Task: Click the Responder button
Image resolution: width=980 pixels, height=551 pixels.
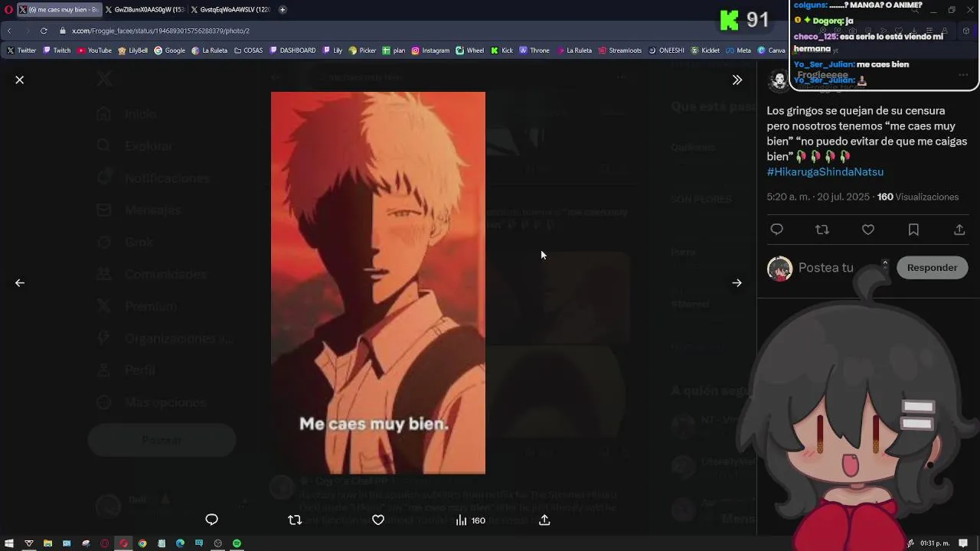Action: point(932,267)
